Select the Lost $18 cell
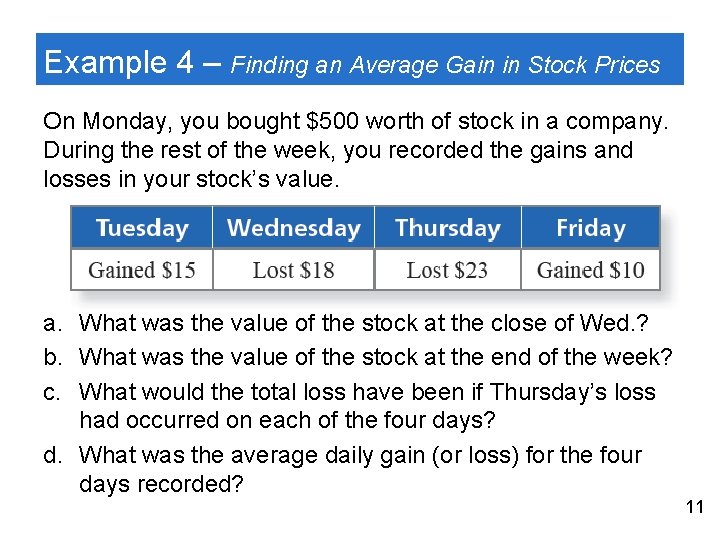Screen dimensions: 720x540 coord(293,270)
